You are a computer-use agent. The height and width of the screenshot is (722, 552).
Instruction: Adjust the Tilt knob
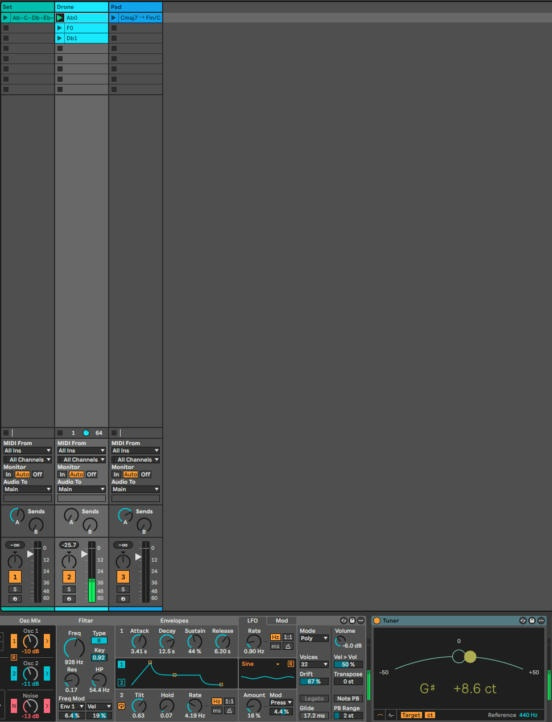pyautogui.click(x=139, y=705)
